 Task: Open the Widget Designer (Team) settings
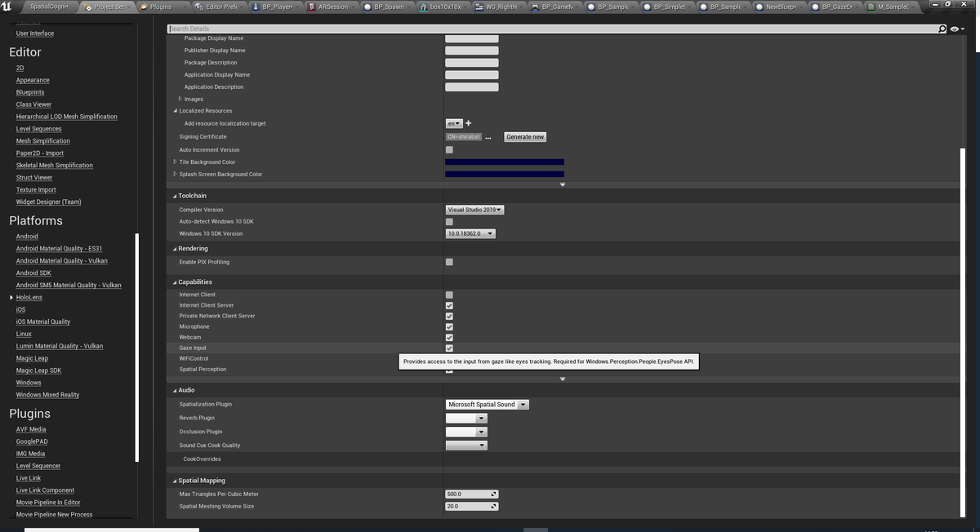coord(49,202)
